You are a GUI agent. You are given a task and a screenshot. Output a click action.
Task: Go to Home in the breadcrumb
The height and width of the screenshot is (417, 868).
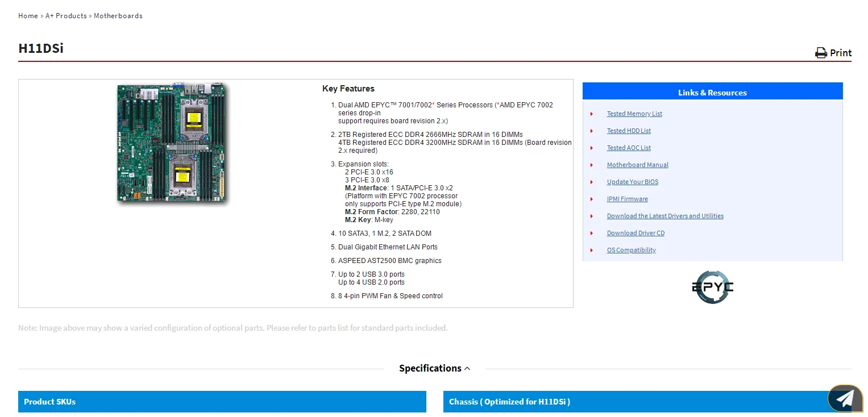tap(28, 16)
